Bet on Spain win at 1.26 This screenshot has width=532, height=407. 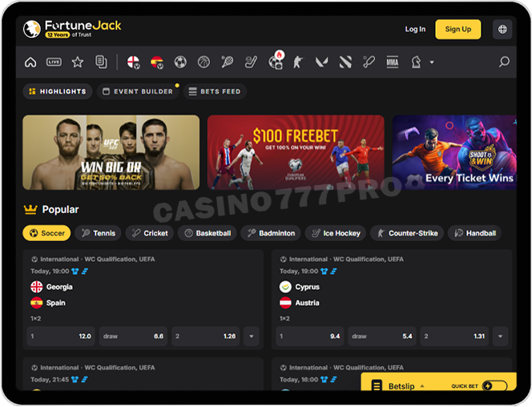point(206,336)
